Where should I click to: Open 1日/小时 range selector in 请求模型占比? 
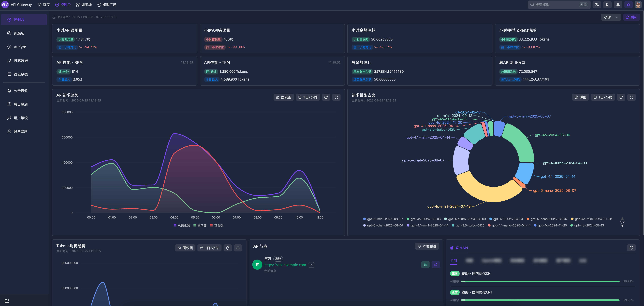[x=603, y=97]
